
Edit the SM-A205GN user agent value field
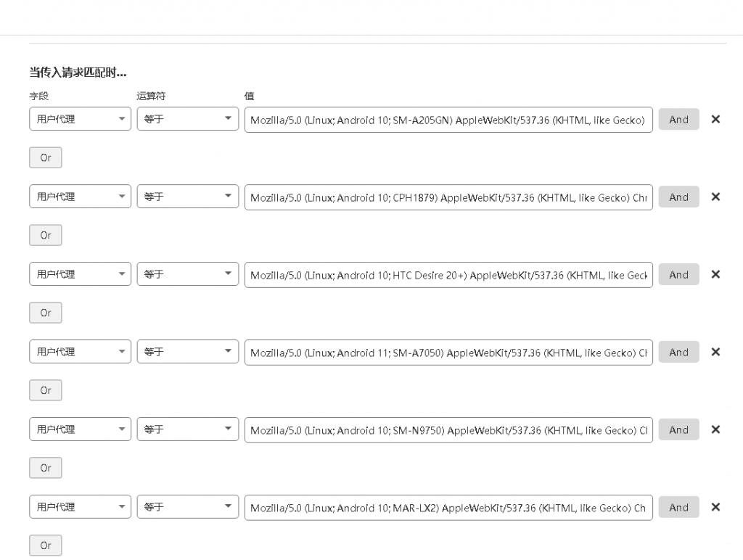tap(448, 120)
